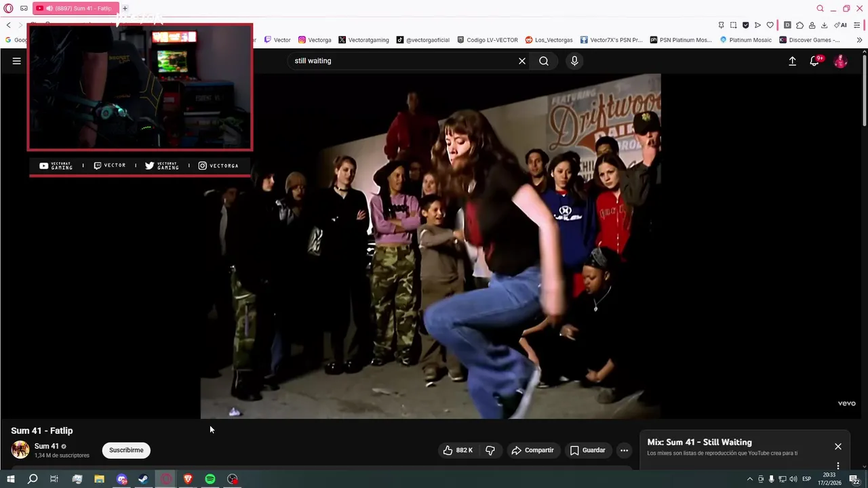This screenshot has width=868, height=488.
Task: Open the Sum 41 channel name link
Action: pyautogui.click(x=47, y=446)
